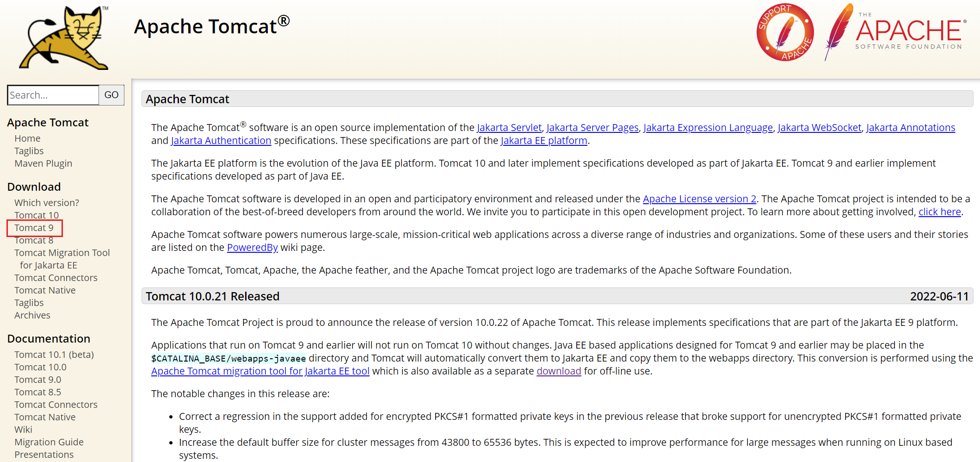This screenshot has height=462, width=980.
Task: Open the Support Apache badge
Action: (x=785, y=32)
